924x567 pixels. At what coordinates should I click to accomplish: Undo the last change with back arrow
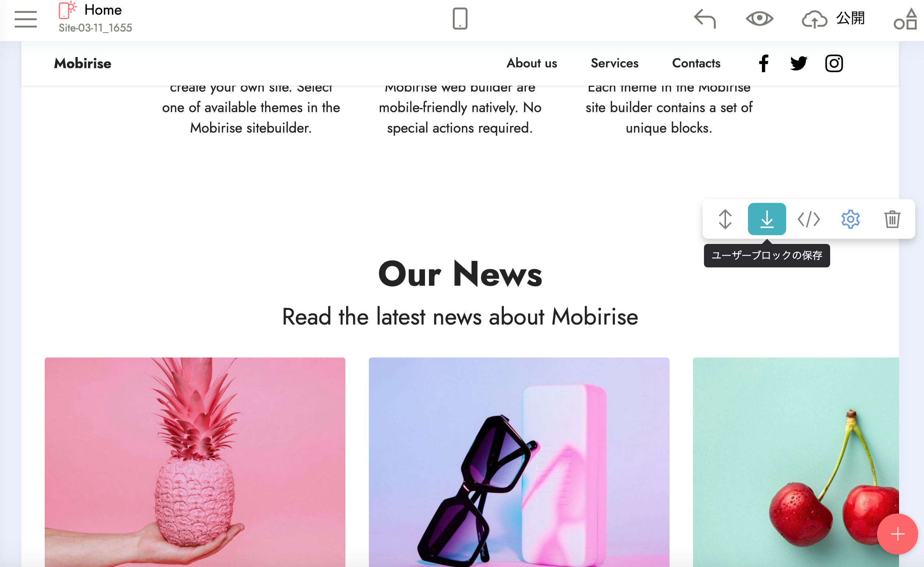[x=705, y=19]
